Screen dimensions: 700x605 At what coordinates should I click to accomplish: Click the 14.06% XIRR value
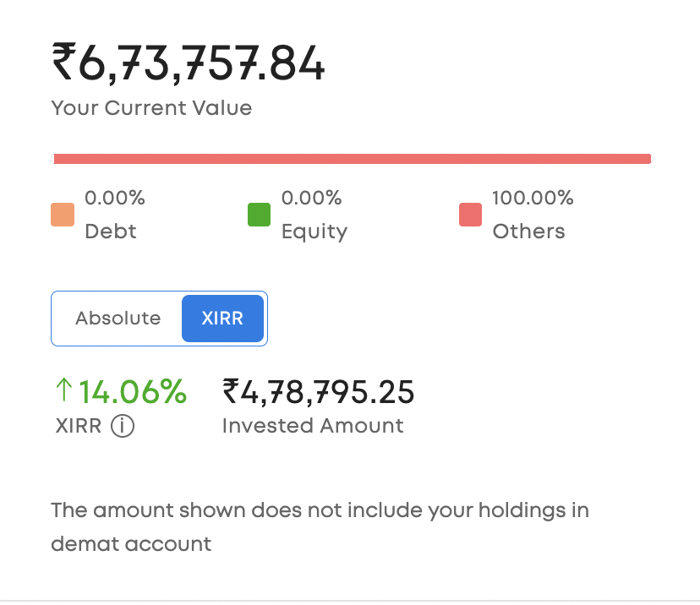tap(133, 392)
